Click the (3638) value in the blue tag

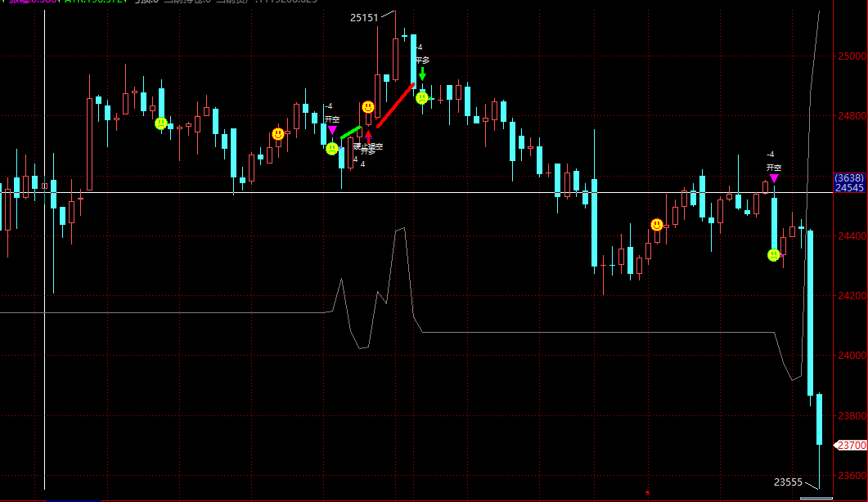850,178
